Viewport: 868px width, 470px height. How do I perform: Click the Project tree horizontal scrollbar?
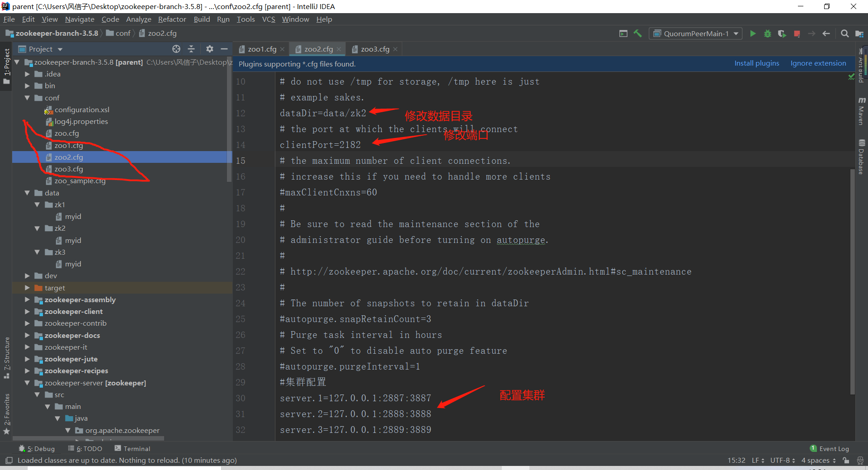(x=88, y=438)
